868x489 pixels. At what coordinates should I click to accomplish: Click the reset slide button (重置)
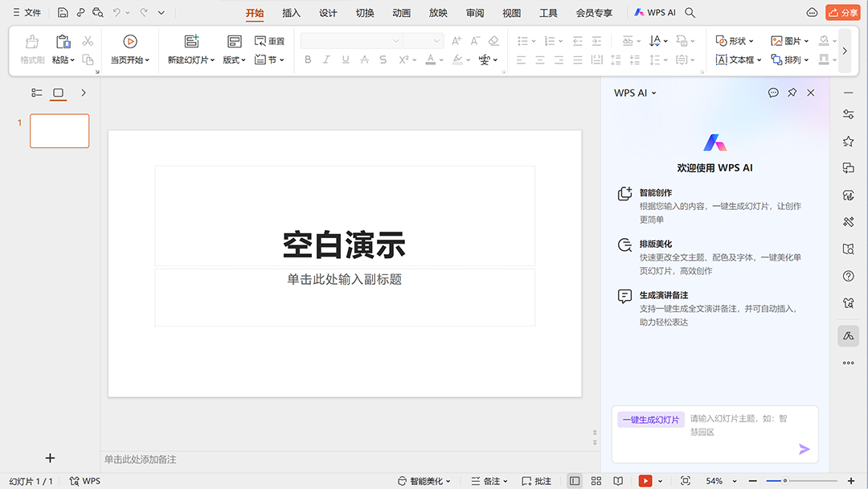point(269,41)
